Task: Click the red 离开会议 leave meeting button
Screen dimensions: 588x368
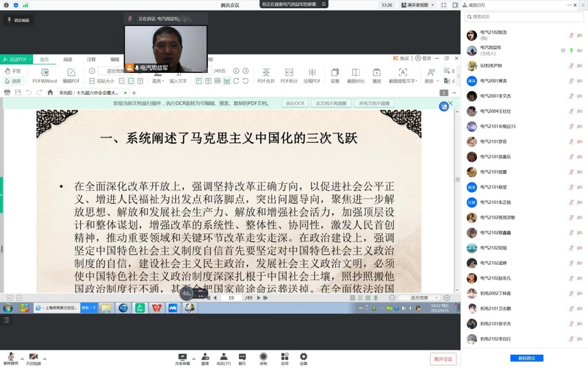Action: coord(443,359)
